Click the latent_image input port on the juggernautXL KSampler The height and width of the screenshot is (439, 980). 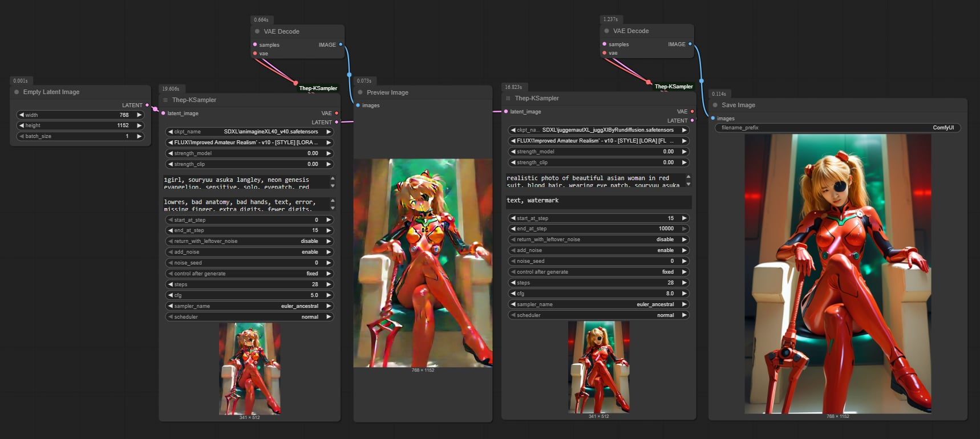click(x=506, y=112)
